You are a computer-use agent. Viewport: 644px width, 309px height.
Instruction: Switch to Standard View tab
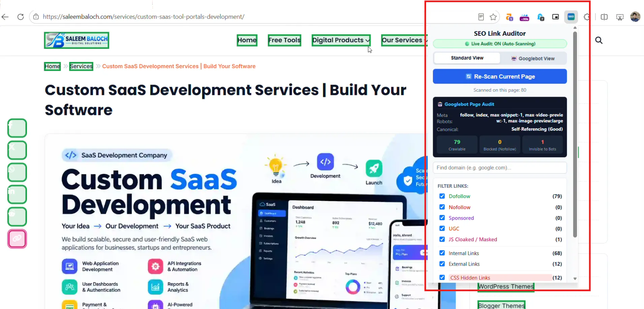click(467, 58)
